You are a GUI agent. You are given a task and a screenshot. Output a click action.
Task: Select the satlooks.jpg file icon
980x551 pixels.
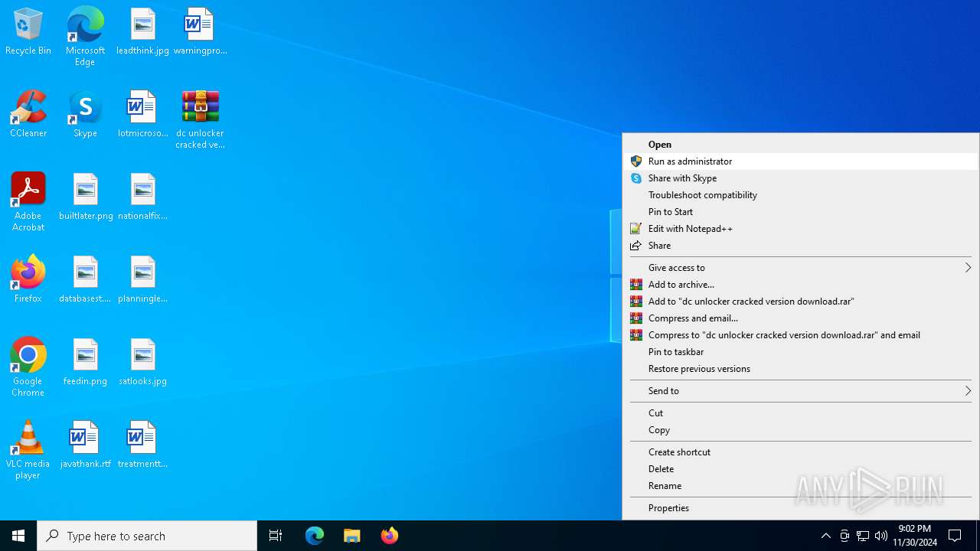pyautogui.click(x=142, y=363)
